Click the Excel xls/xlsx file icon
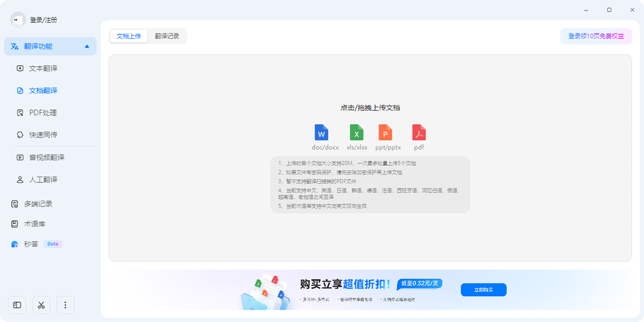This screenshot has width=644, height=322. pyautogui.click(x=356, y=132)
